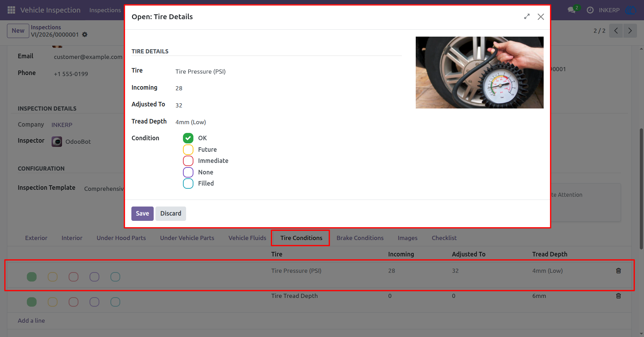Go to the previous inspection record
Image resolution: width=644 pixels, height=337 pixels.
616,31
